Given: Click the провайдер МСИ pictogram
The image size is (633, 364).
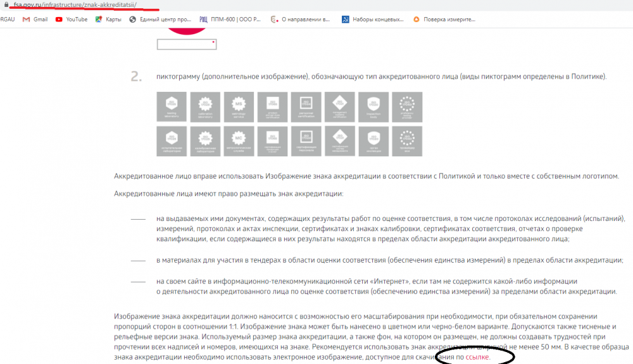Looking at the screenshot, I should tap(407, 141).
